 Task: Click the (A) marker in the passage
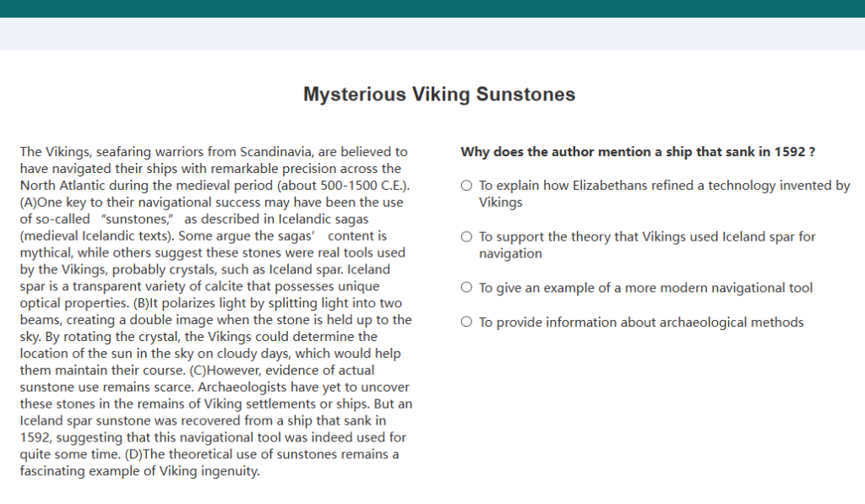29,203
